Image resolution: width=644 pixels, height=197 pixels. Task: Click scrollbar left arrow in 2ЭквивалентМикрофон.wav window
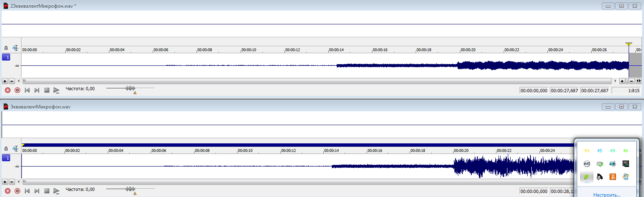coord(19,81)
